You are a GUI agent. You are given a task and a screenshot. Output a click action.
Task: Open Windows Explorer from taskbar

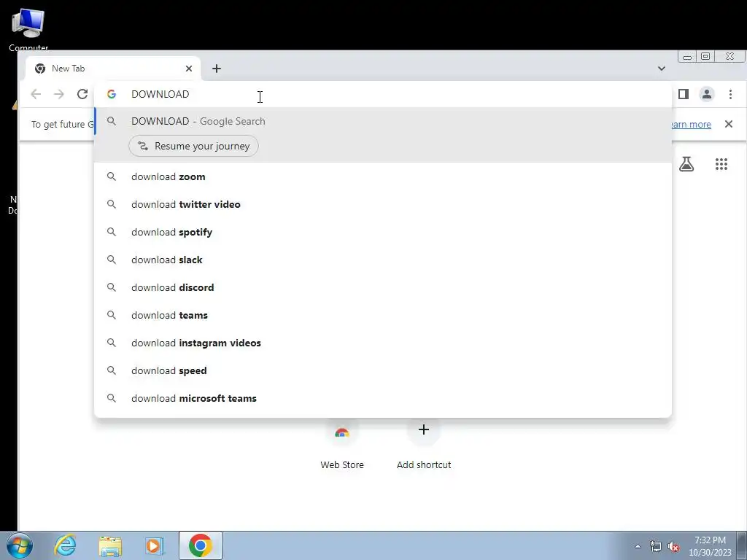pyautogui.click(x=110, y=545)
